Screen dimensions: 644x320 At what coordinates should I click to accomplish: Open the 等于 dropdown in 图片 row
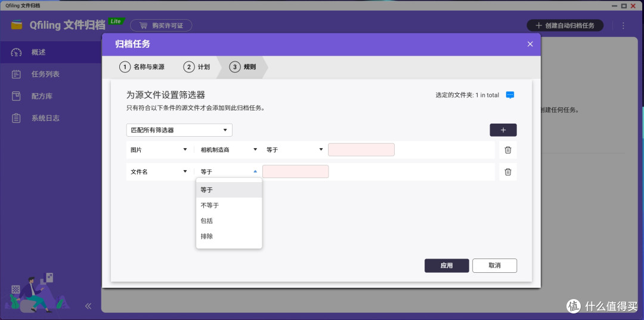[x=295, y=150]
